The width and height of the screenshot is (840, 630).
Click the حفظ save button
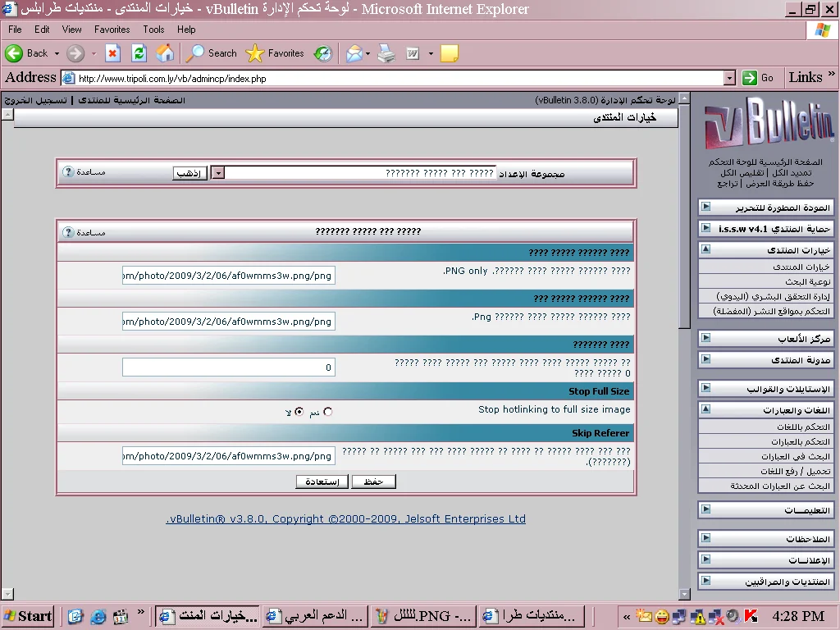coord(373,482)
